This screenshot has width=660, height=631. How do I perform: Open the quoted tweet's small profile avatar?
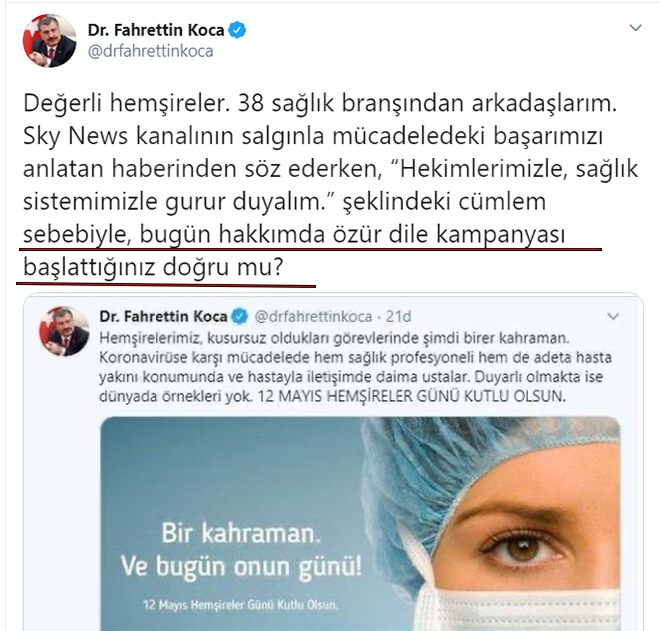coord(64,331)
